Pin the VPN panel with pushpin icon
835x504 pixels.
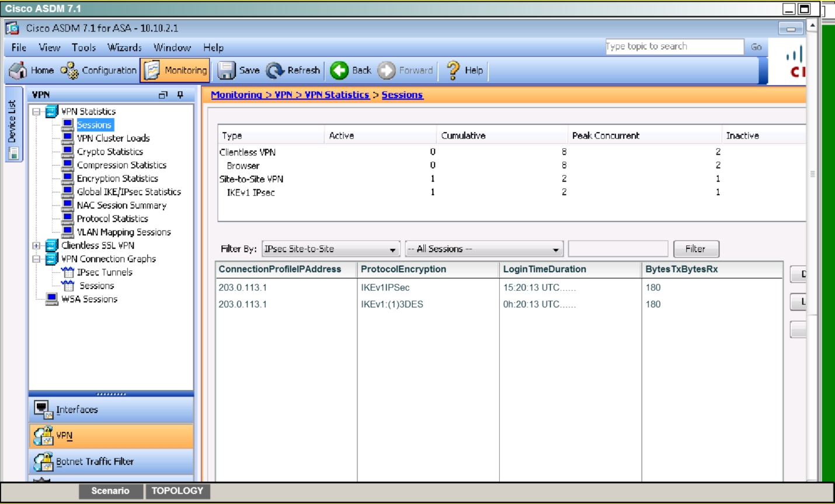point(180,95)
